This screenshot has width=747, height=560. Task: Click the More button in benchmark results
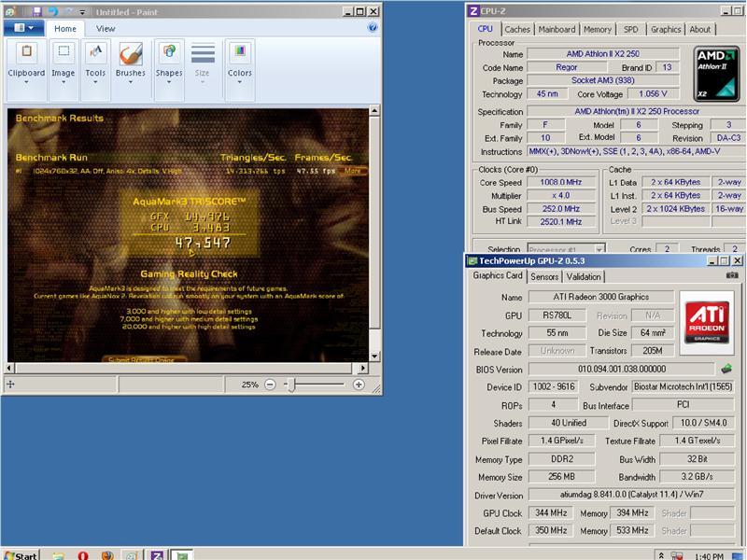[353, 171]
